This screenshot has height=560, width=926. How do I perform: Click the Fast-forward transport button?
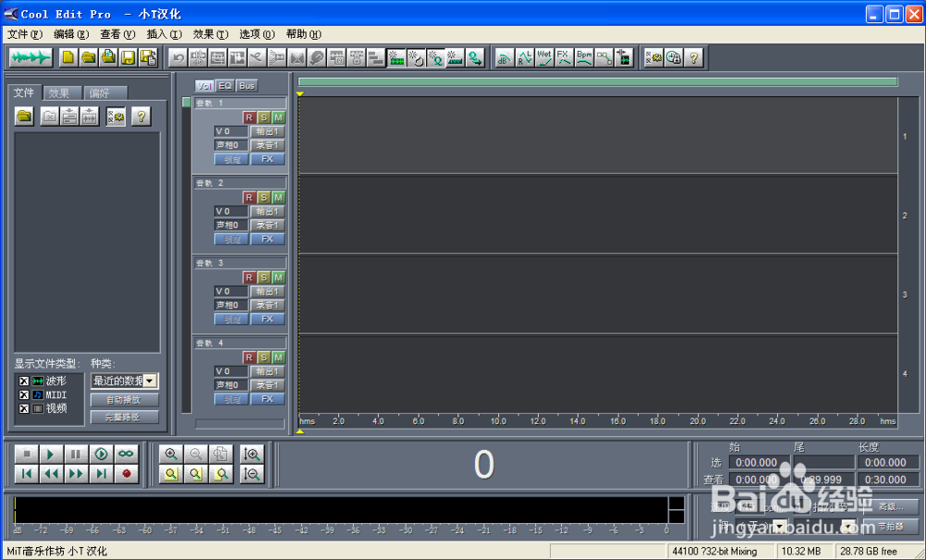(76, 473)
